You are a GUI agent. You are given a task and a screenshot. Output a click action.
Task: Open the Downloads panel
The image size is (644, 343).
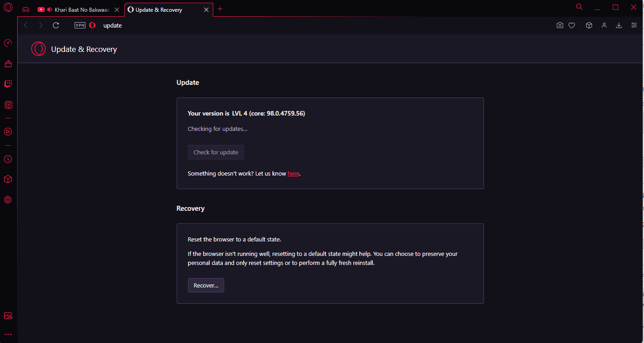[x=619, y=25]
